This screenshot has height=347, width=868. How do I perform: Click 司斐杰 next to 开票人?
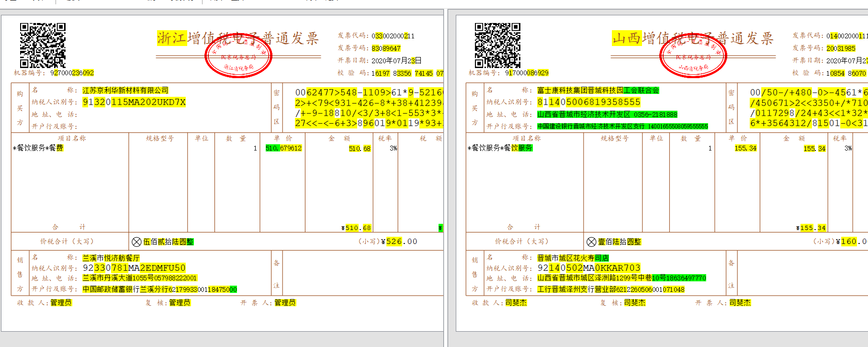click(740, 303)
